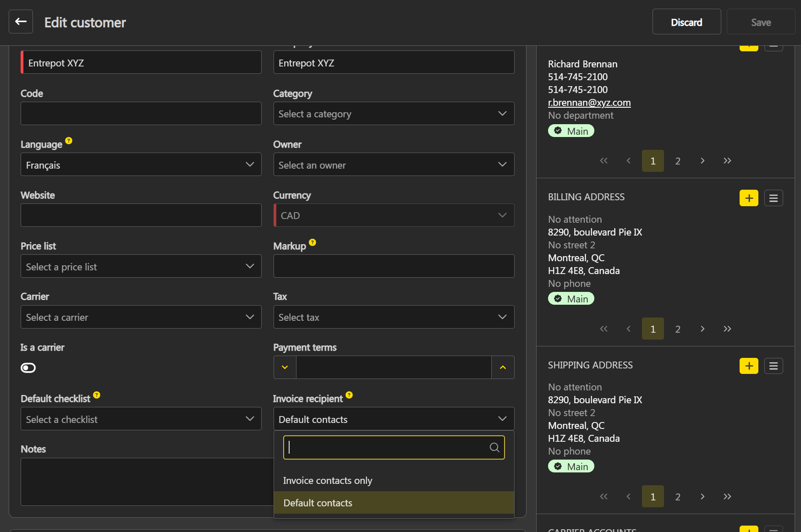Image resolution: width=801 pixels, height=532 pixels.
Task: Open the billing address list menu
Action: (774, 198)
